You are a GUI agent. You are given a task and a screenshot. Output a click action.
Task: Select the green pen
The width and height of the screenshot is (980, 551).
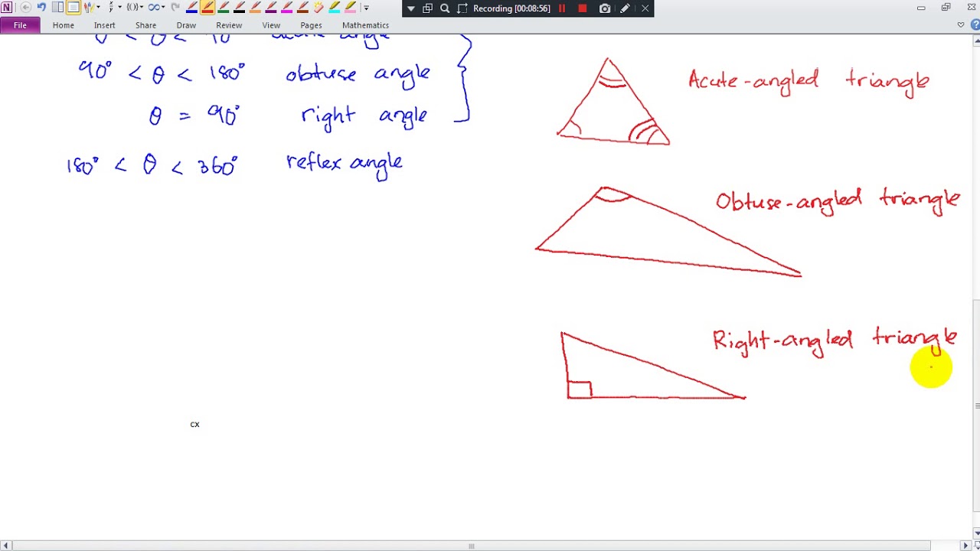(x=224, y=8)
